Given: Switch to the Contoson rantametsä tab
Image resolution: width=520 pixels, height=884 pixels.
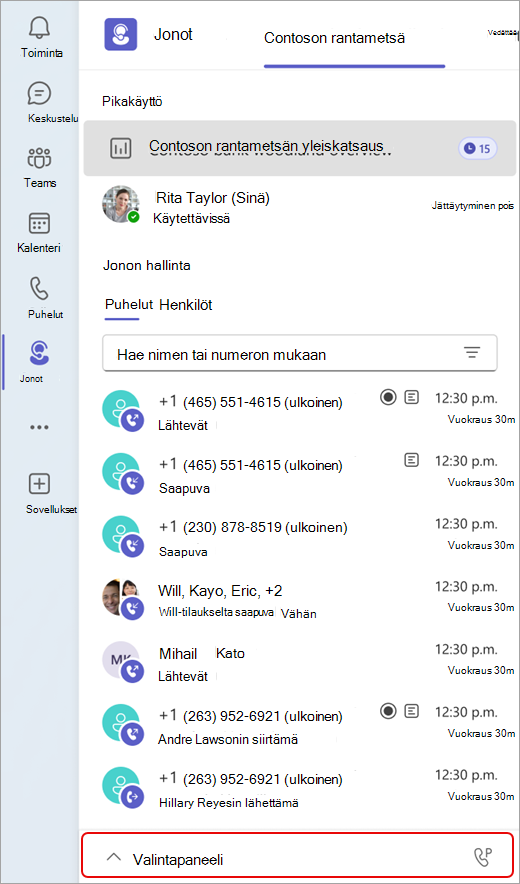Looking at the screenshot, I should click(x=335, y=38).
